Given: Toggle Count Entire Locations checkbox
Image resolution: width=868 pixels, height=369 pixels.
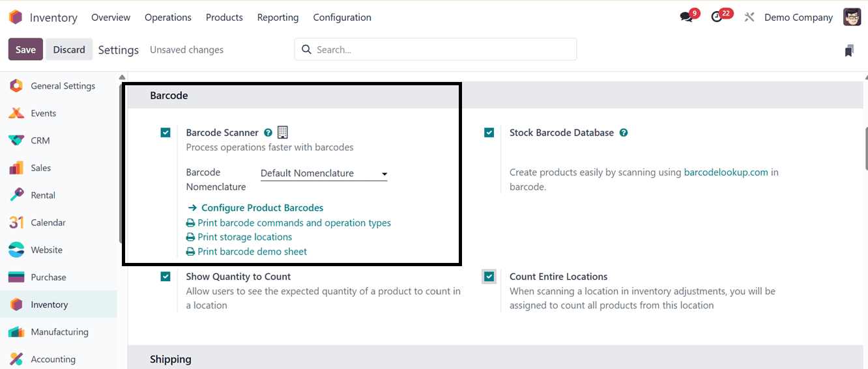Looking at the screenshot, I should 489,277.
